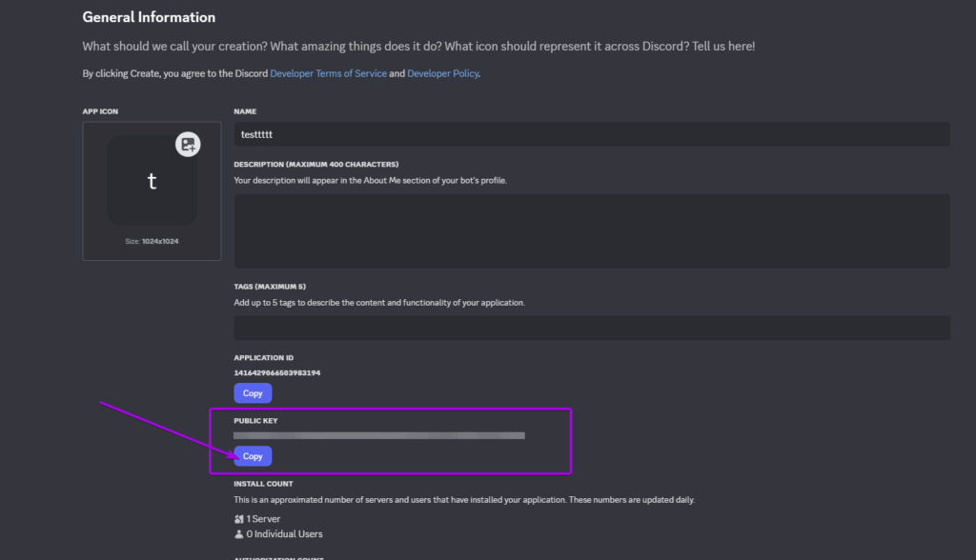976x560 pixels.
Task: Select the blurred Public Key value field
Action: point(381,435)
